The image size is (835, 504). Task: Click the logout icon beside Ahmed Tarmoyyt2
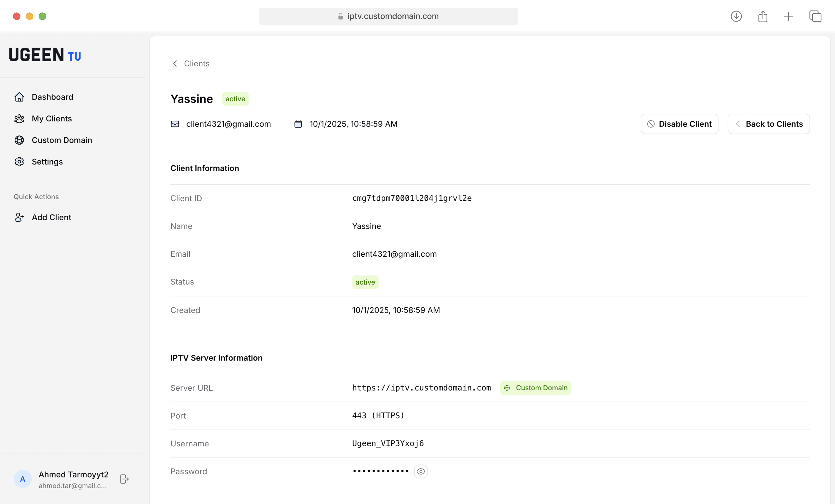coord(124,479)
